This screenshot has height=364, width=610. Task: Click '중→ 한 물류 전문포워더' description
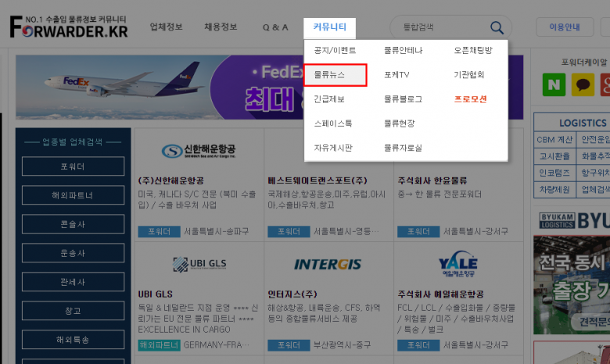tap(440, 194)
